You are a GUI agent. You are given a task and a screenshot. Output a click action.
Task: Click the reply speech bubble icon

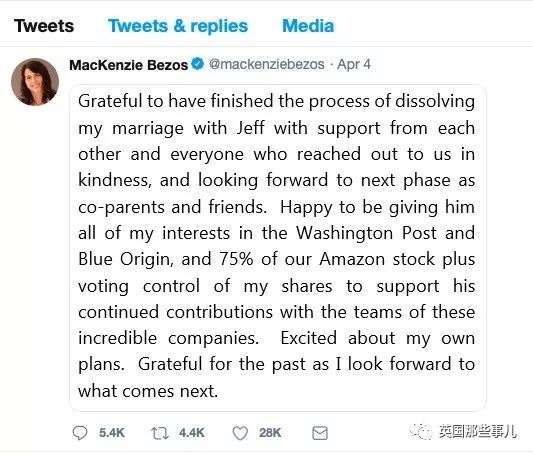(80, 433)
